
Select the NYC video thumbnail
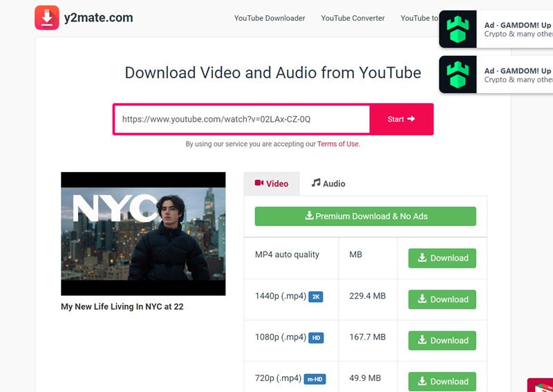click(143, 234)
